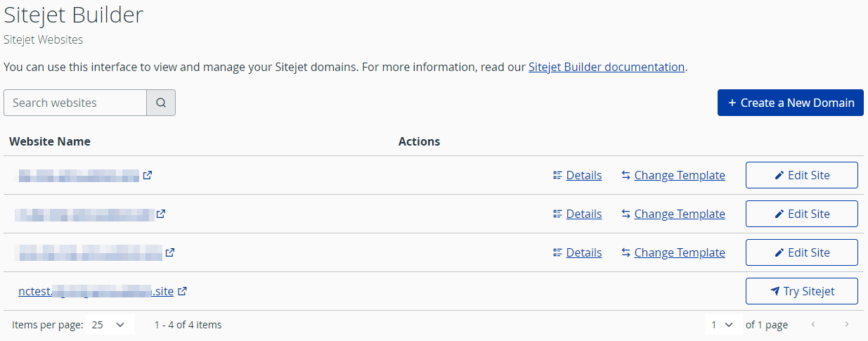Open the third blurred website name link
Viewport: 868px width, 341px height.
[90, 252]
